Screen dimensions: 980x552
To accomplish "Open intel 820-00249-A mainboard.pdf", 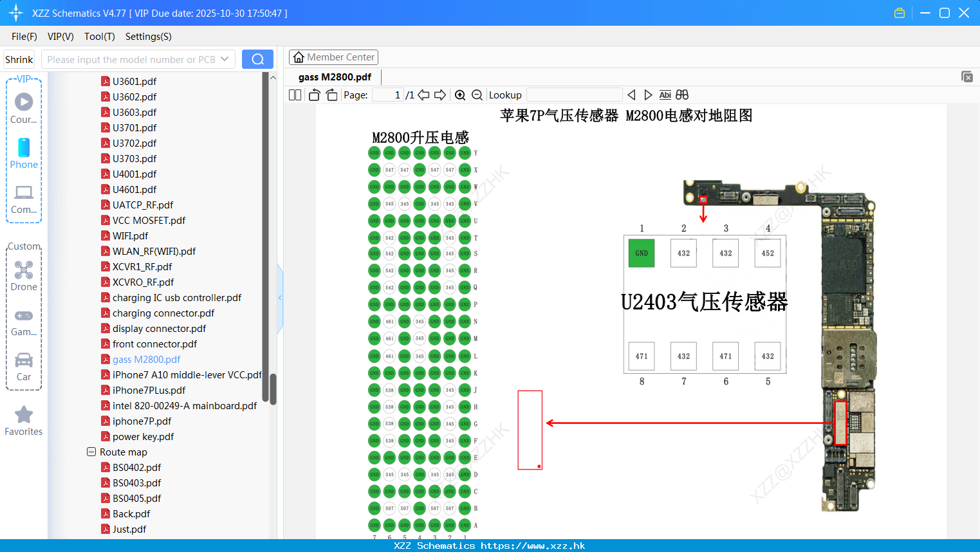I will click(185, 405).
